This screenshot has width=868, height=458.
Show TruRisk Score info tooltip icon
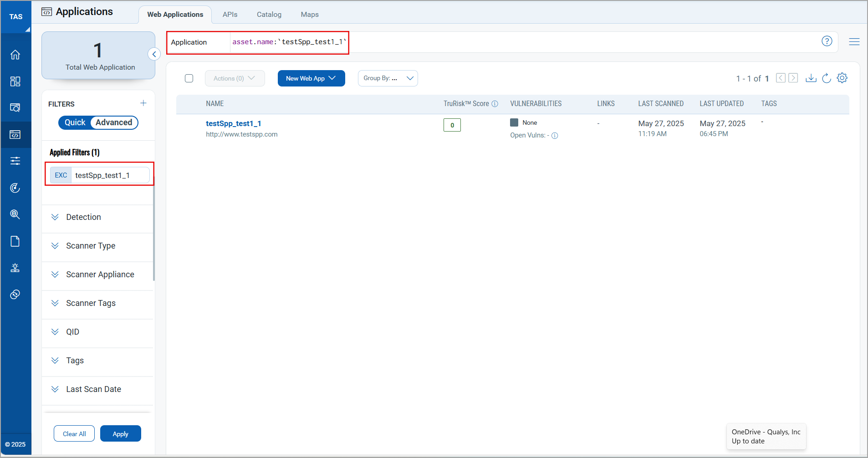click(x=495, y=104)
